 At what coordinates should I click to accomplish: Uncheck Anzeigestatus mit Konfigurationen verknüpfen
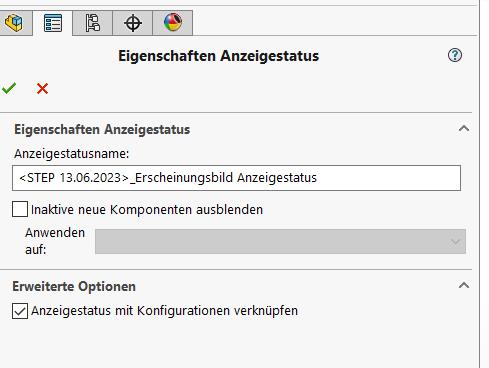tap(20, 311)
